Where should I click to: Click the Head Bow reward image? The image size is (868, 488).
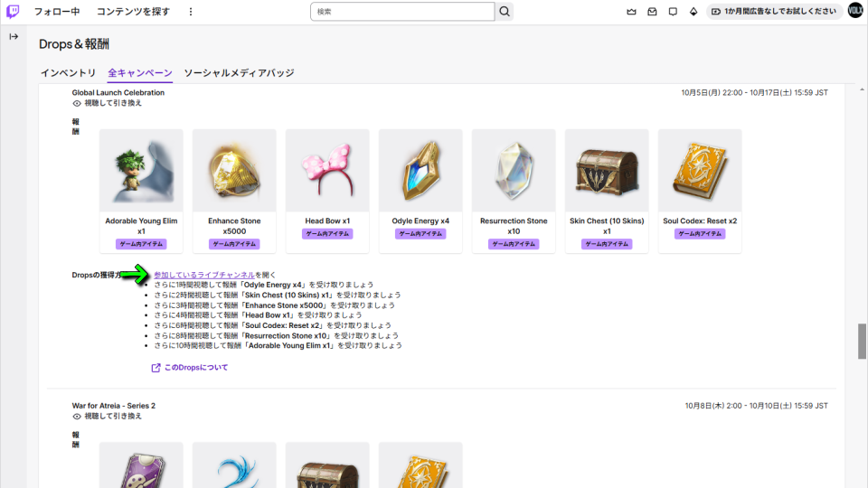[327, 171]
